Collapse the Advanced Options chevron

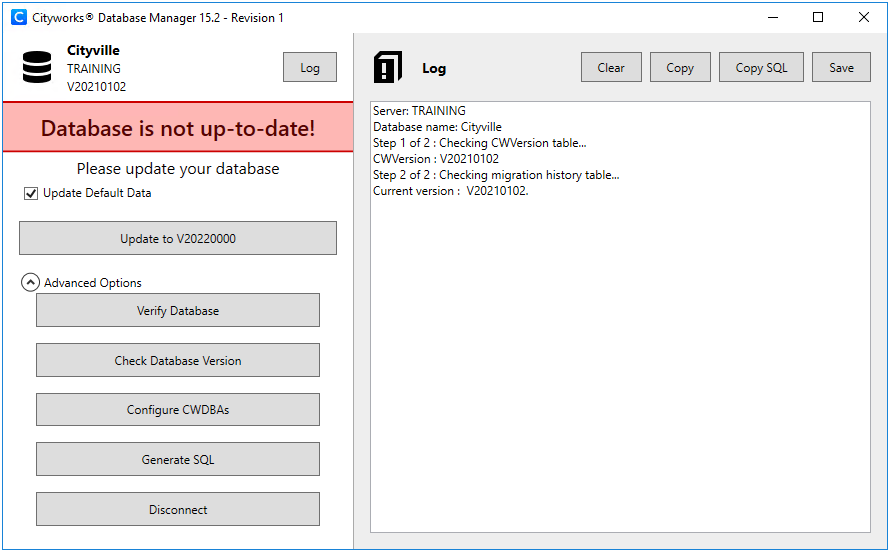(x=30, y=283)
